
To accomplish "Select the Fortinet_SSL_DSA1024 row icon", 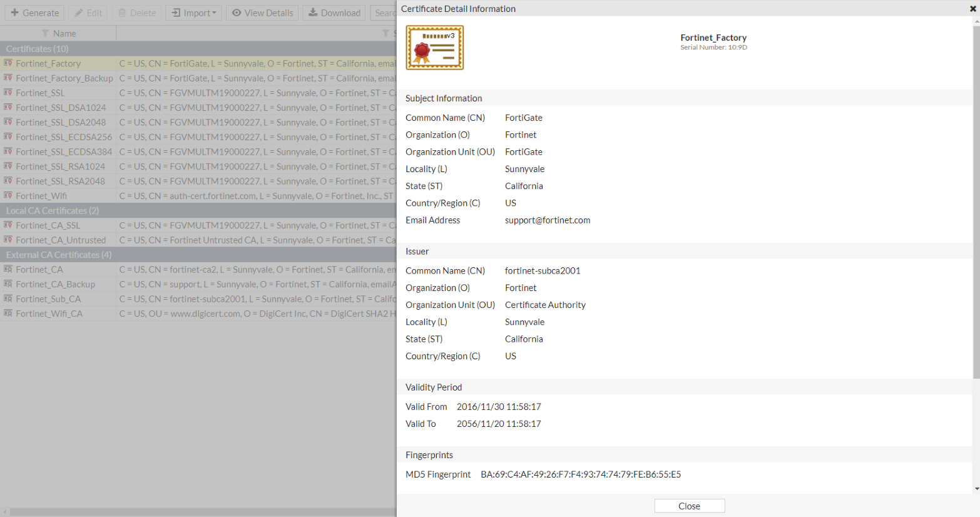I will 8,107.
